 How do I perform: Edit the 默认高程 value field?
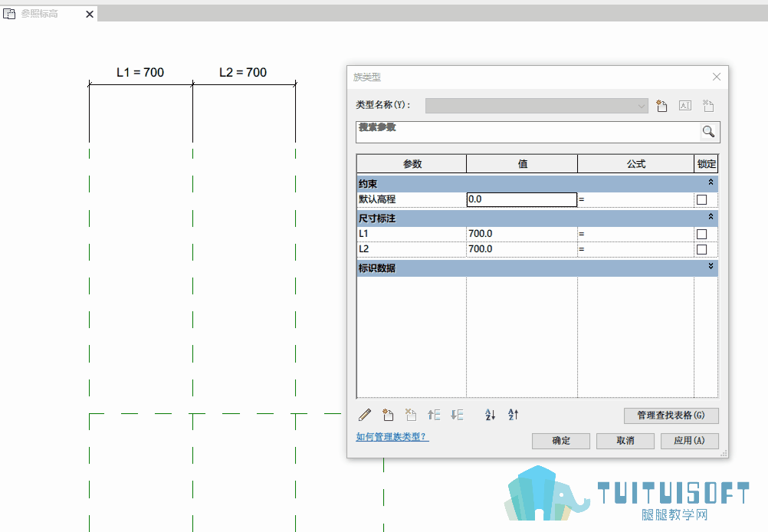coord(522,199)
